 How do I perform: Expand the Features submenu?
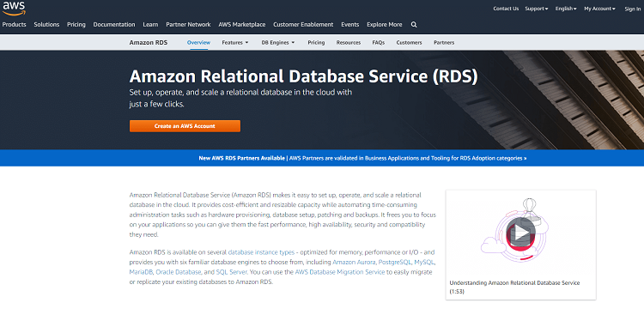click(235, 42)
